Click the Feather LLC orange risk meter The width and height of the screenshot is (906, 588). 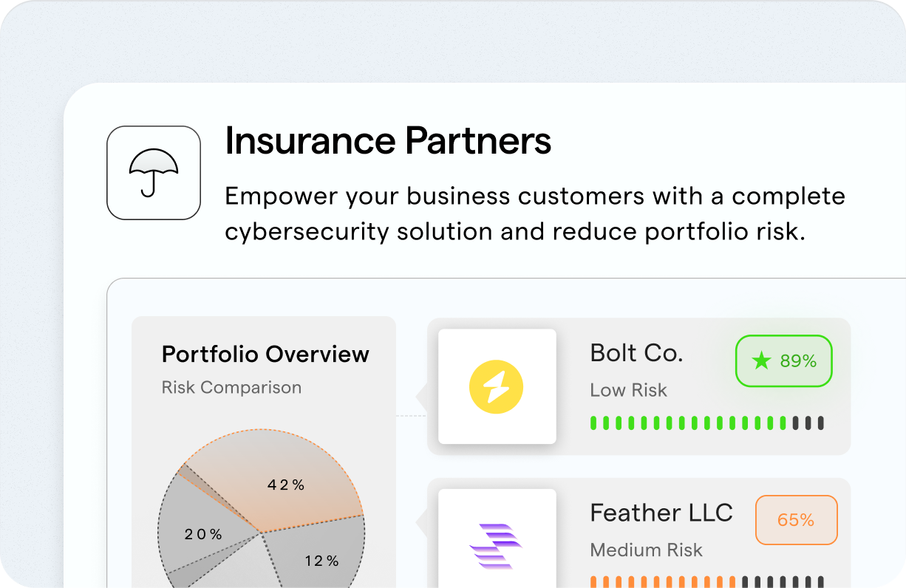pyautogui.click(x=707, y=582)
